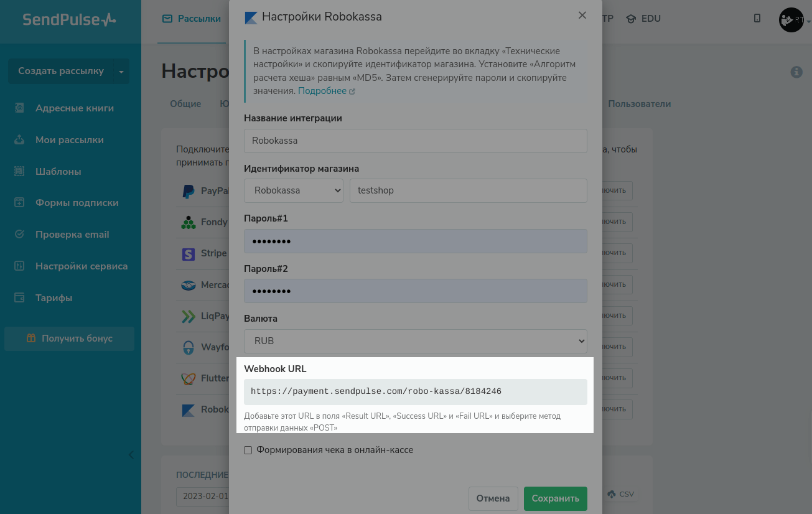
Task: Click the Пароль#1 password field
Action: [416, 241]
